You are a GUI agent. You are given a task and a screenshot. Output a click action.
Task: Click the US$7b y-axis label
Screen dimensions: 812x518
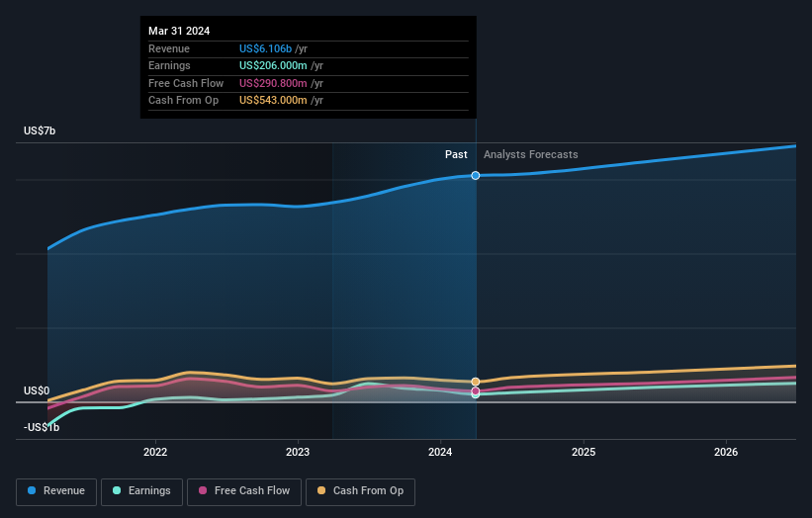click(40, 130)
